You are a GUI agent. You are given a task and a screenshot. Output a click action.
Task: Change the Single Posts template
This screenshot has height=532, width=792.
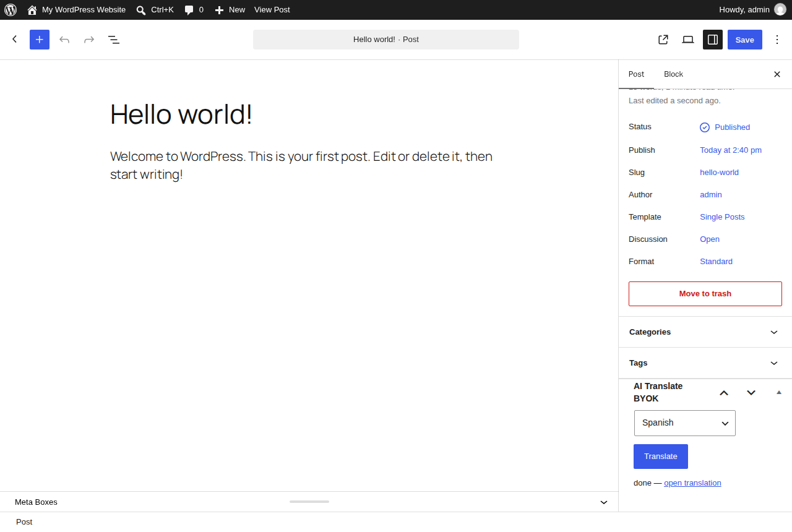click(x=722, y=217)
